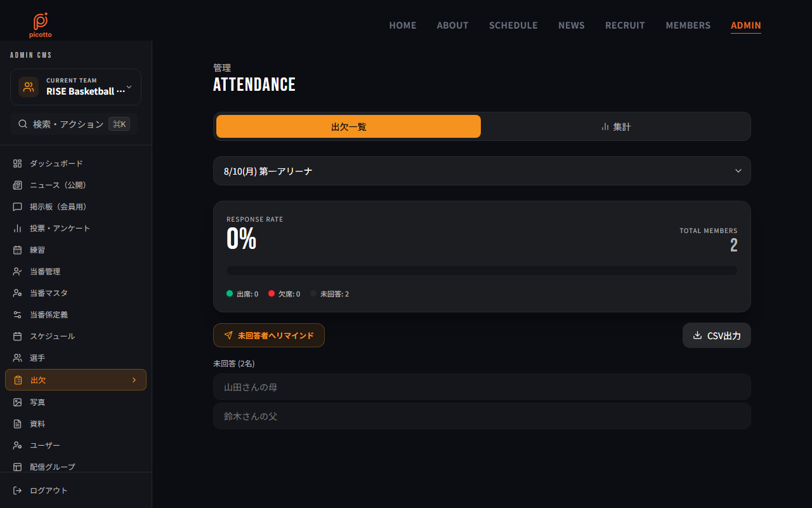This screenshot has width=812, height=508.
Task: Click the 練習 calendar icon
Action: click(18, 250)
